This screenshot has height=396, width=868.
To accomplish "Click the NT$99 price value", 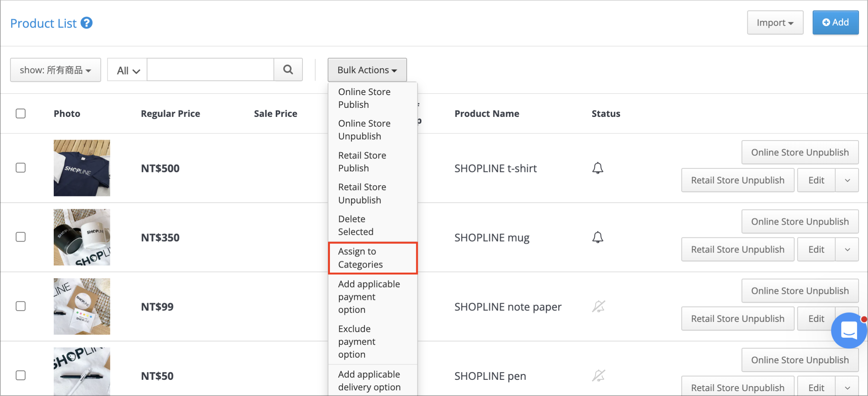I will (157, 307).
